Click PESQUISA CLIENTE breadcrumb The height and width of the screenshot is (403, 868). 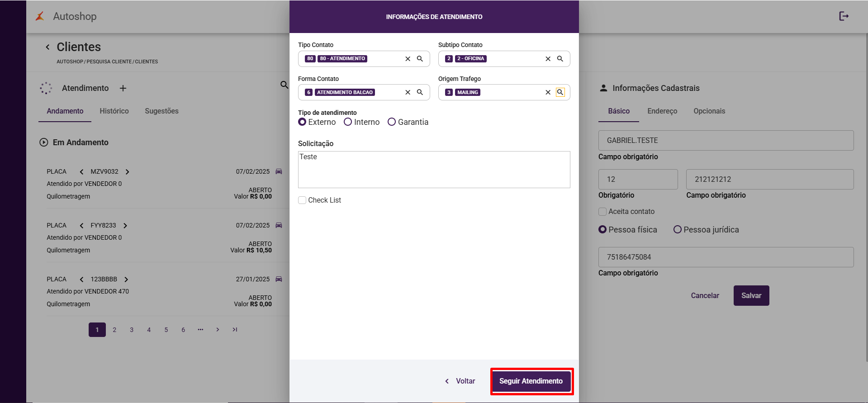click(x=109, y=62)
